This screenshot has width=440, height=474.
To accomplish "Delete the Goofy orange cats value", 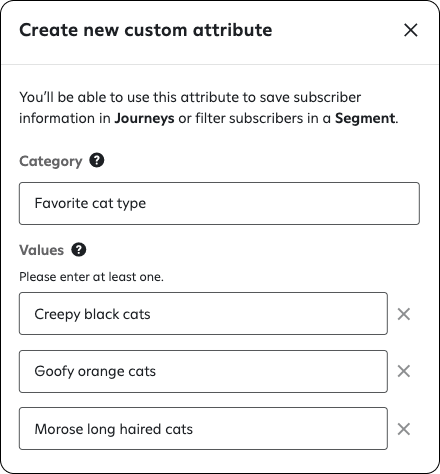I will point(404,371).
